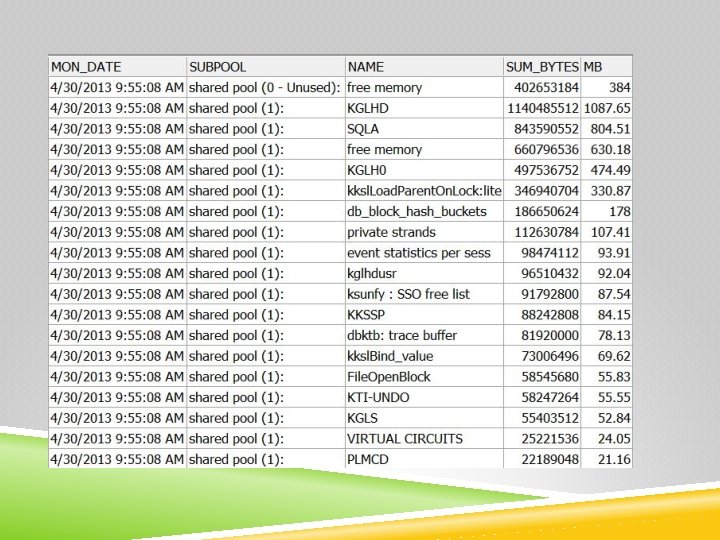Screen dimensions: 720x540
Task: Select the kkslLoadParentOnLock:lite cell
Action: (424, 191)
